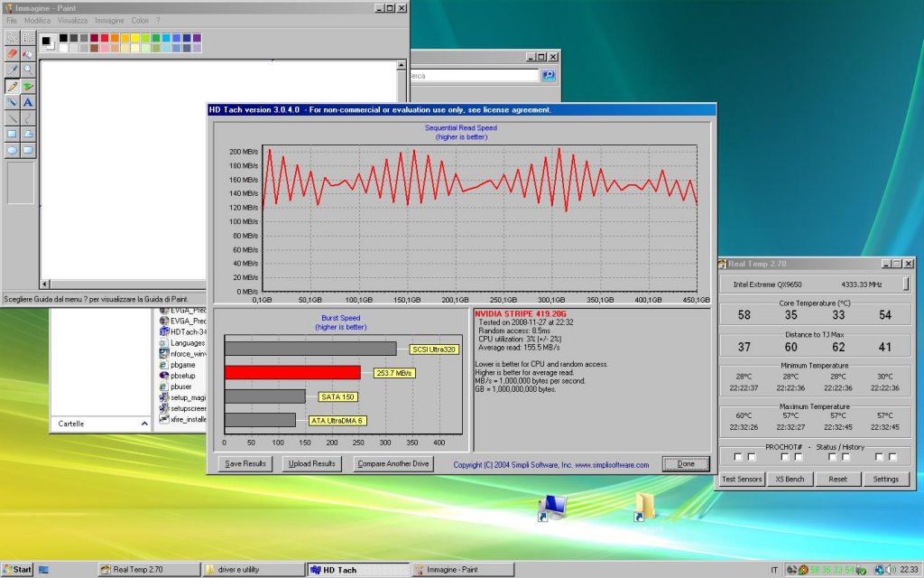924x578 pixels.
Task: Click the search magnifier button in Explorer
Action: tap(549, 75)
